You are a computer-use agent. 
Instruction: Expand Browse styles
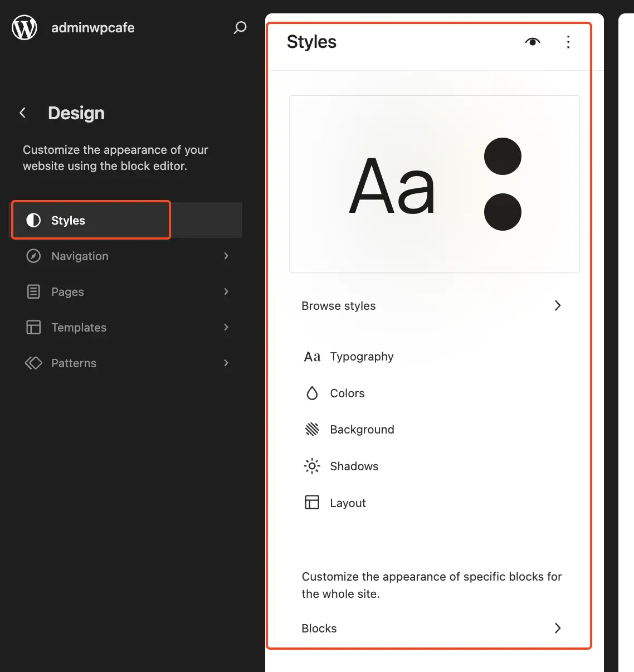coord(557,305)
